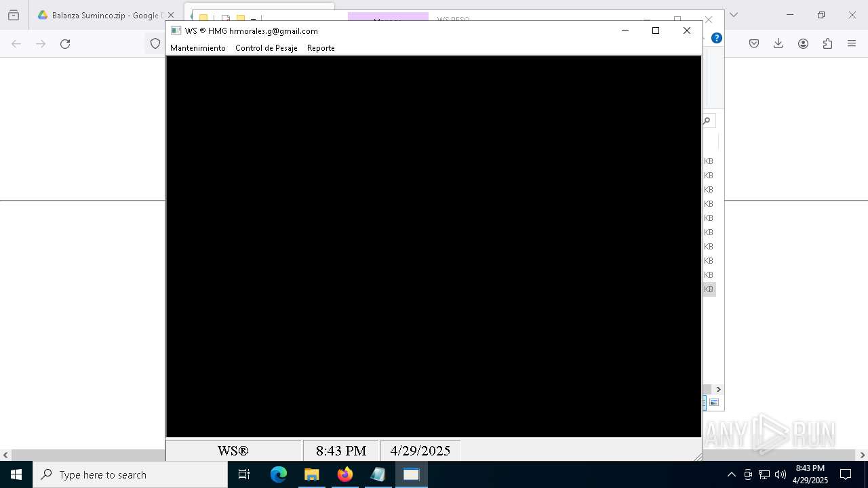The width and height of the screenshot is (868, 488).
Task: Open the Reporte menu
Action: [x=321, y=48]
